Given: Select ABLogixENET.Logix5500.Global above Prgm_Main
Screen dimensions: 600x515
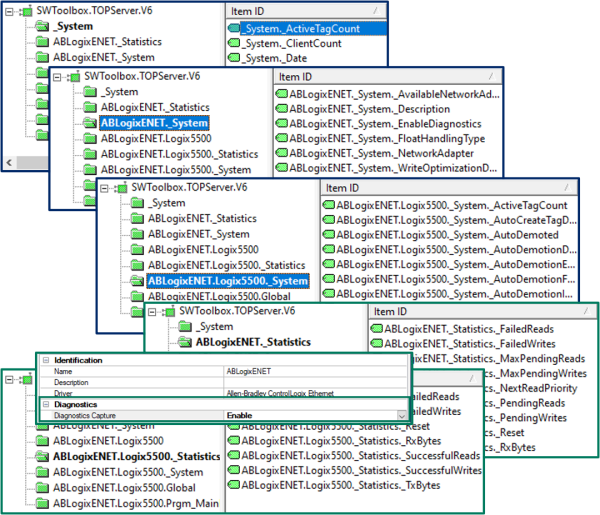Looking at the screenshot, I should click(x=124, y=487).
